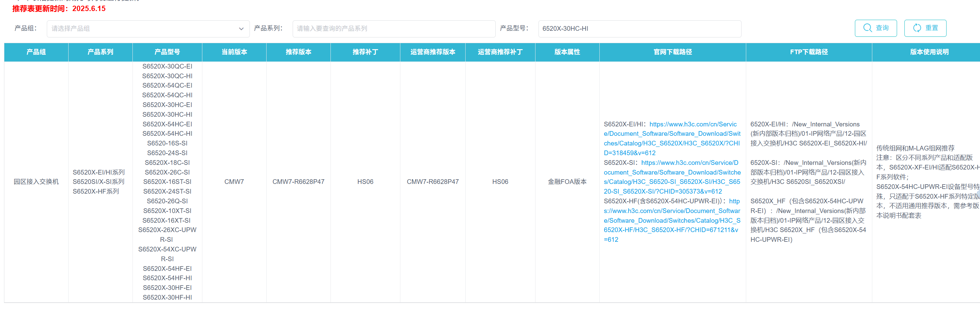Click the S6520X-EI/HI系列 series text
This screenshot has height=313, width=980.
(99, 172)
